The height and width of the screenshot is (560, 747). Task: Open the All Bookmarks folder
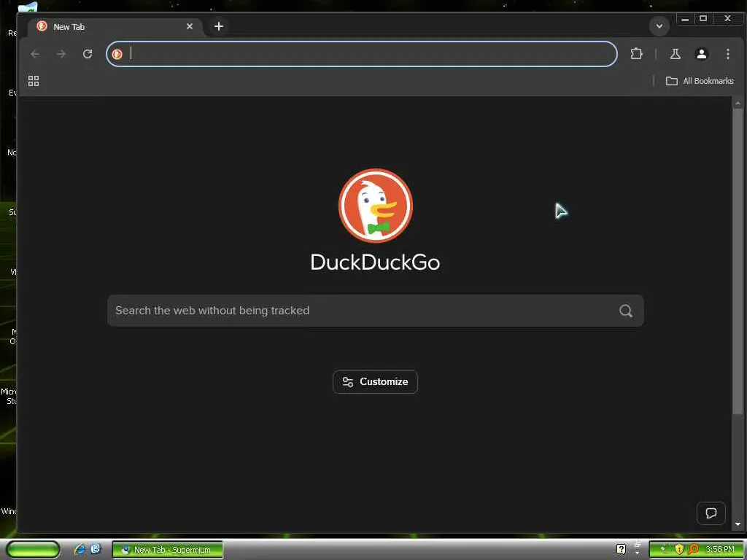tap(700, 81)
